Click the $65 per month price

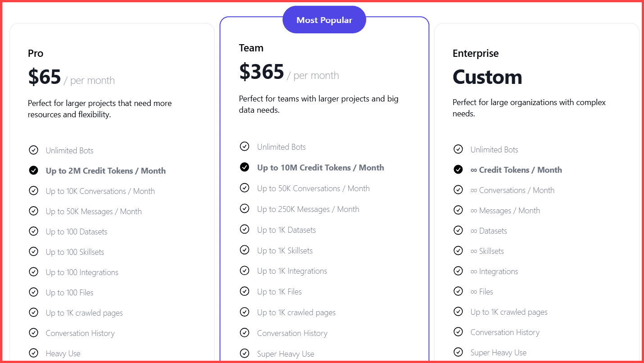tap(45, 77)
